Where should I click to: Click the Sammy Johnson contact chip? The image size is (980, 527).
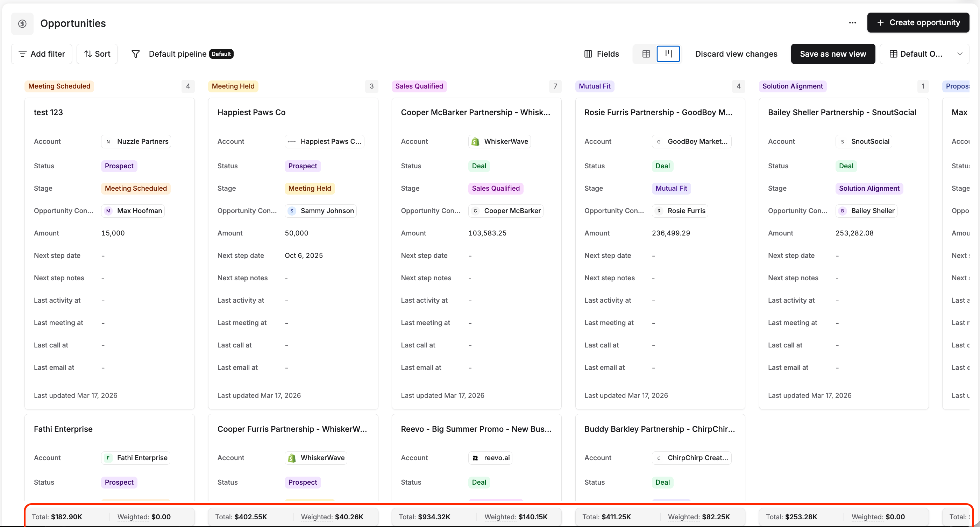click(321, 210)
